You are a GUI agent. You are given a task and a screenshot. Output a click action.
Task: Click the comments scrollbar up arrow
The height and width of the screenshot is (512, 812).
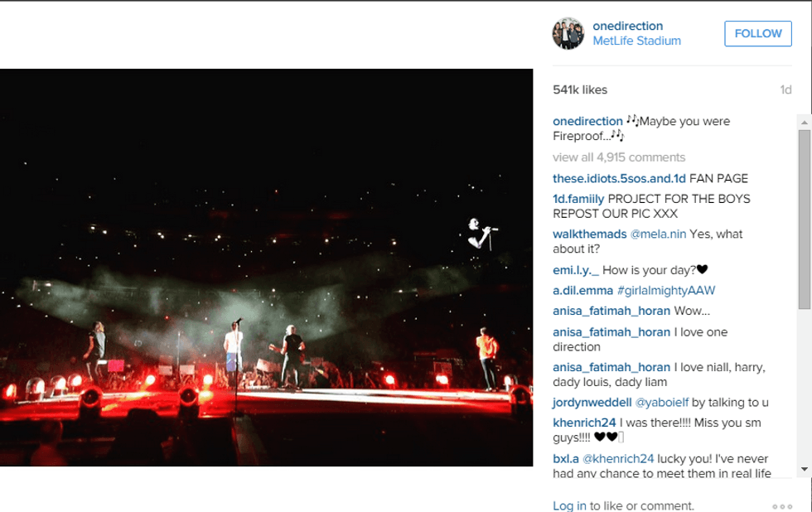tap(804, 121)
